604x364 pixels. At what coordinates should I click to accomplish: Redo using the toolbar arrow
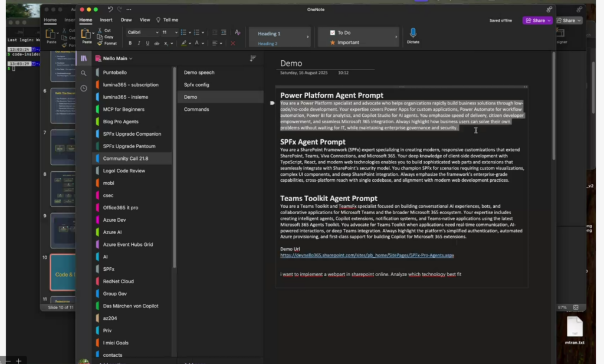click(119, 9)
